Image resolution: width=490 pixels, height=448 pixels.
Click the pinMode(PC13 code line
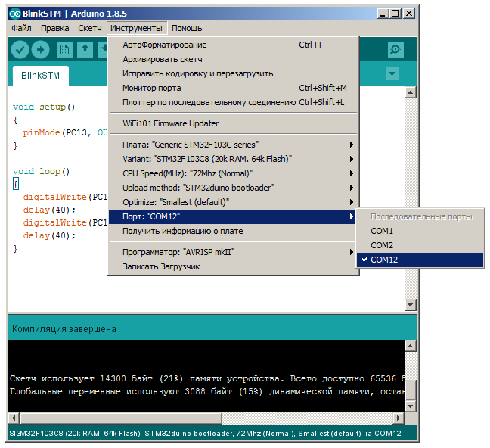[x=65, y=132]
